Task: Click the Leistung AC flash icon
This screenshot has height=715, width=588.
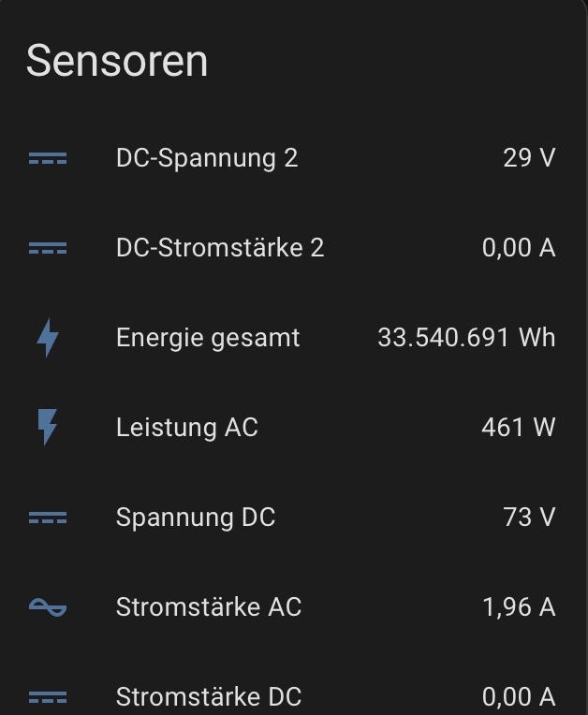Action: pyautogui.click(x=48, y=428)
